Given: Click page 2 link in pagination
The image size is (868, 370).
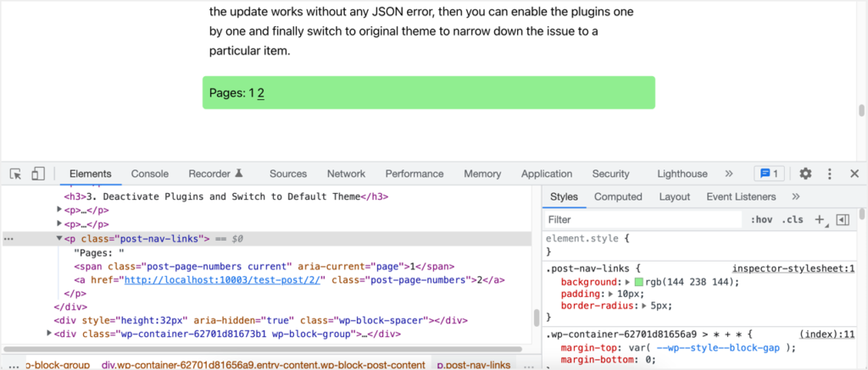Looking at the screenshot, I should tap(261, 93).
